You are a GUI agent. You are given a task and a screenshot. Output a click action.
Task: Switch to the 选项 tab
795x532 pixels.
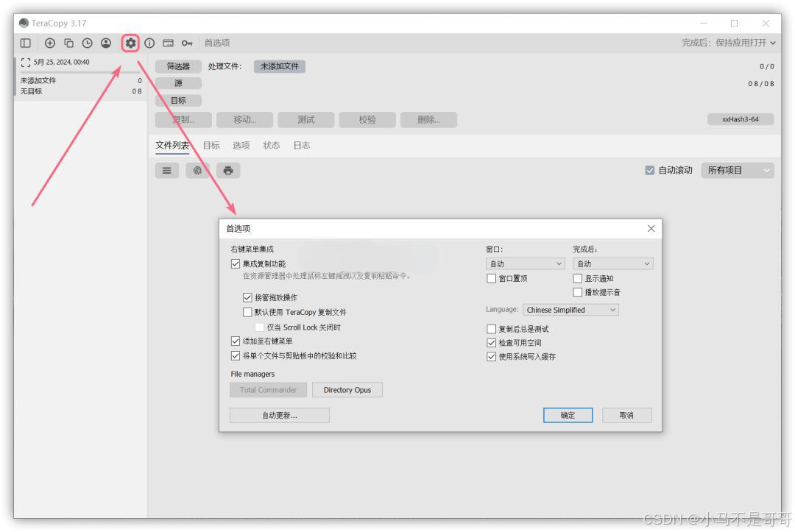241,146
